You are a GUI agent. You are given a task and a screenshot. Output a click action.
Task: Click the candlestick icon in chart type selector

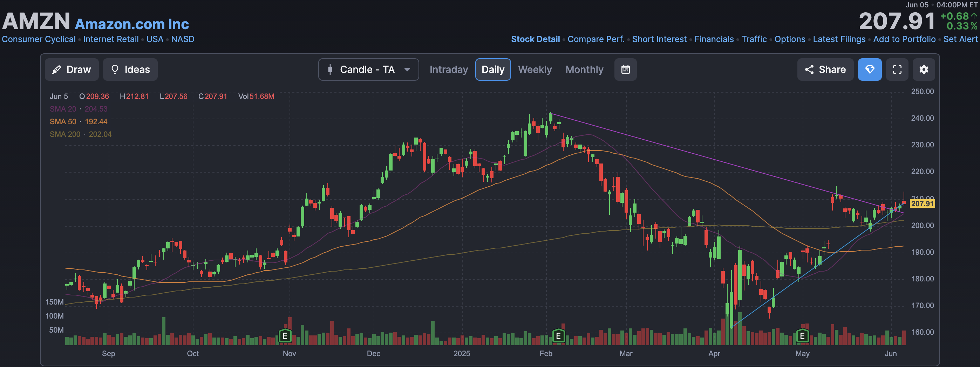[330, 69]
